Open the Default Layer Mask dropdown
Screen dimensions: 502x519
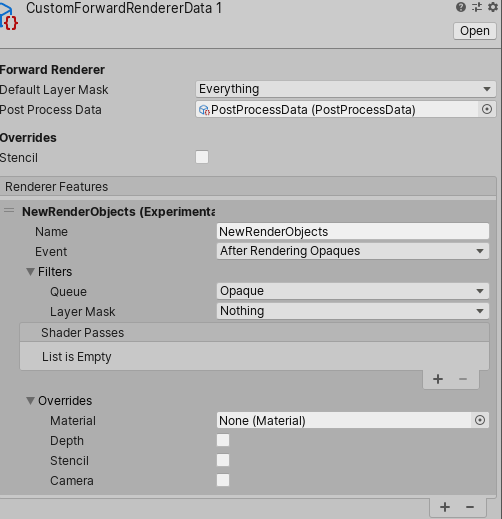point(346,89)
